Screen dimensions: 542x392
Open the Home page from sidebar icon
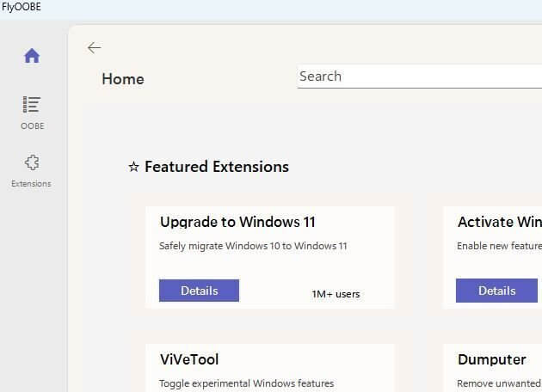click(32, 56)
